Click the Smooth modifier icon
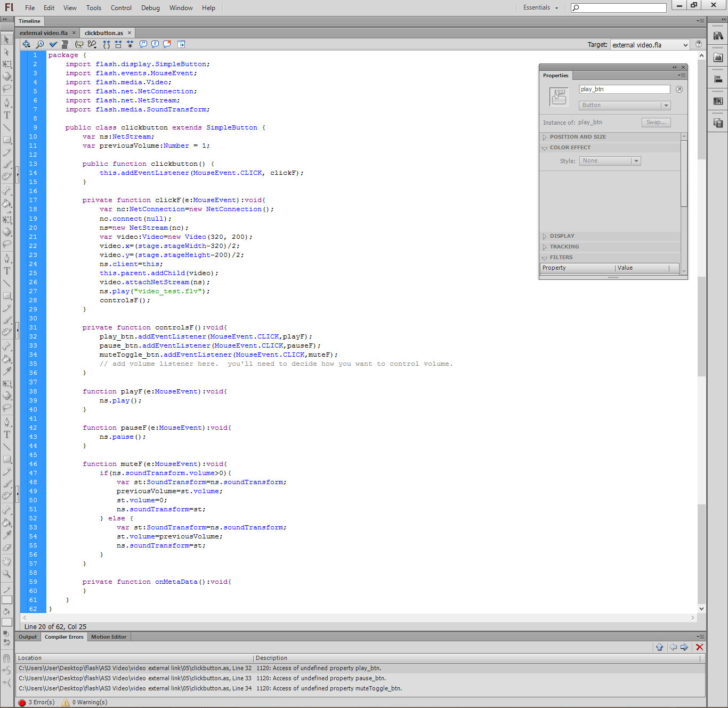 [6, 670]
